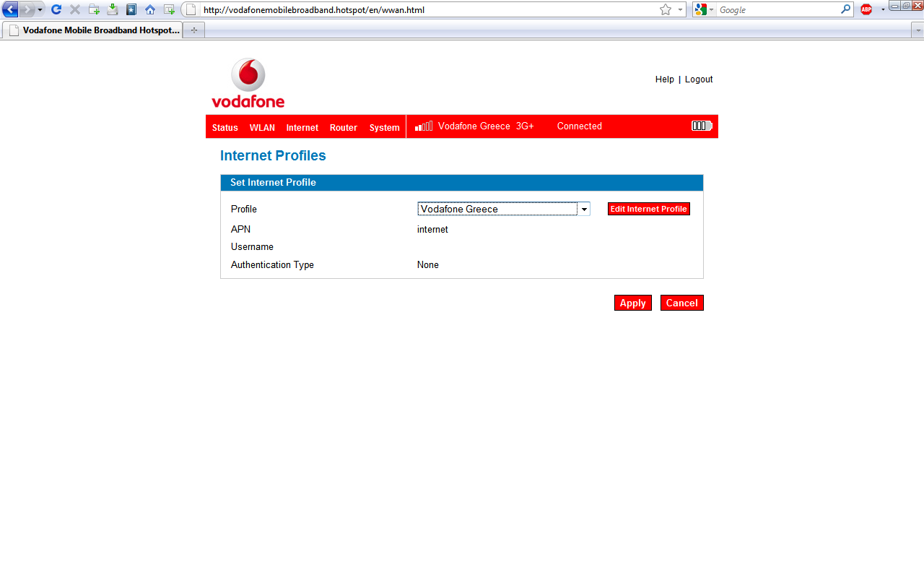Expand the Profile dropdown showing Vodafone Greece
Viewport: 924px width, 578px height.
(x=504, y=209)
